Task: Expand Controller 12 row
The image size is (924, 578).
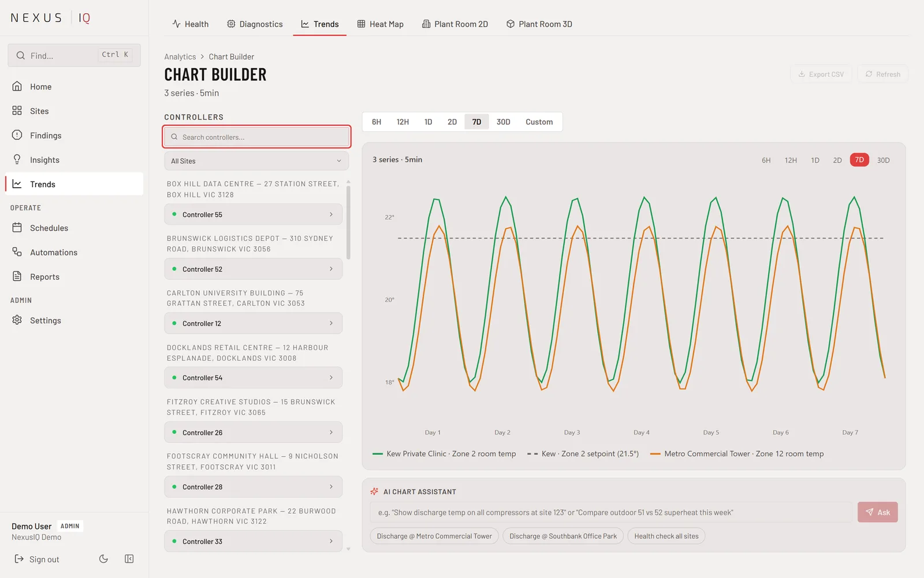Action: (x=254, y=323)
